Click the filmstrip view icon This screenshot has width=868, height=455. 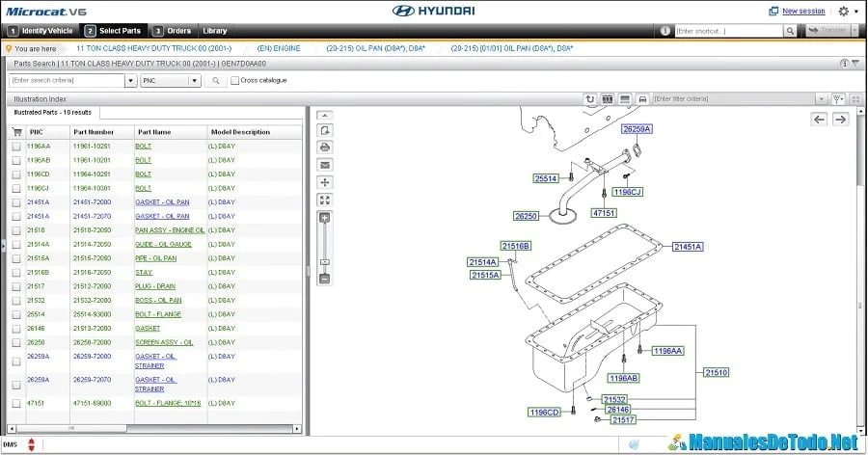click(608, 99)
